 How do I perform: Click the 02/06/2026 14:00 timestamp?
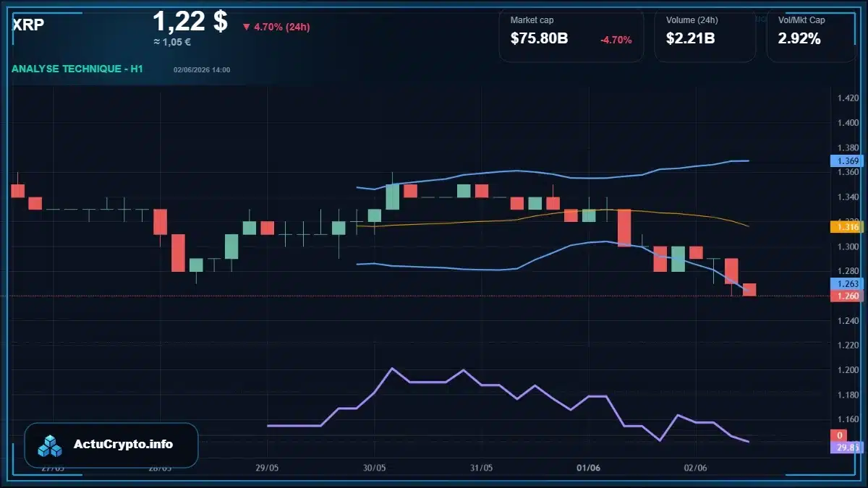coord(202,70)
